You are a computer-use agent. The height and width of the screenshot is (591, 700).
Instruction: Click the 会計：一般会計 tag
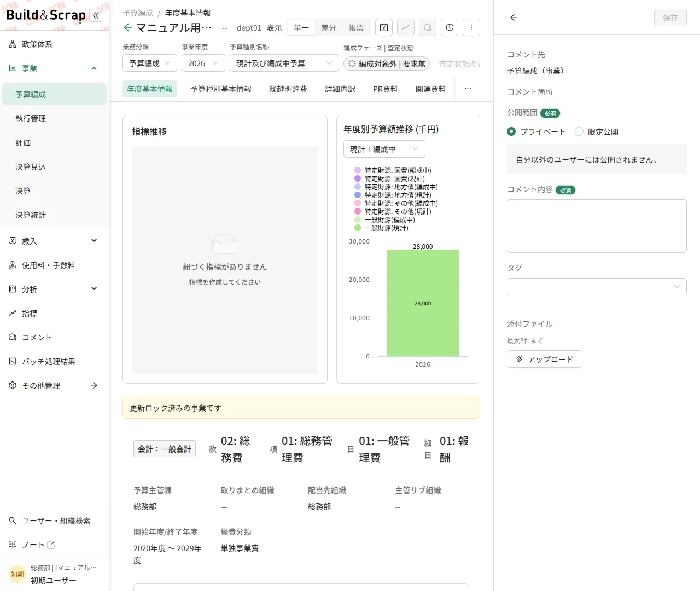[x=165, y=449]
